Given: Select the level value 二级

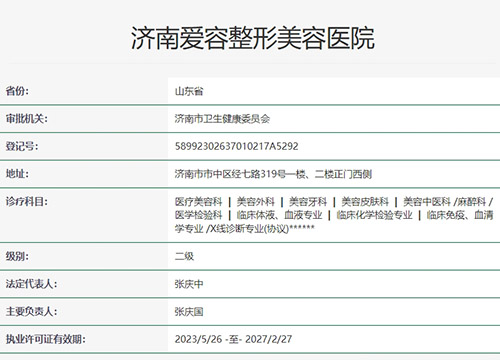Looking at the screenshot, I should [x=184, y=256].
